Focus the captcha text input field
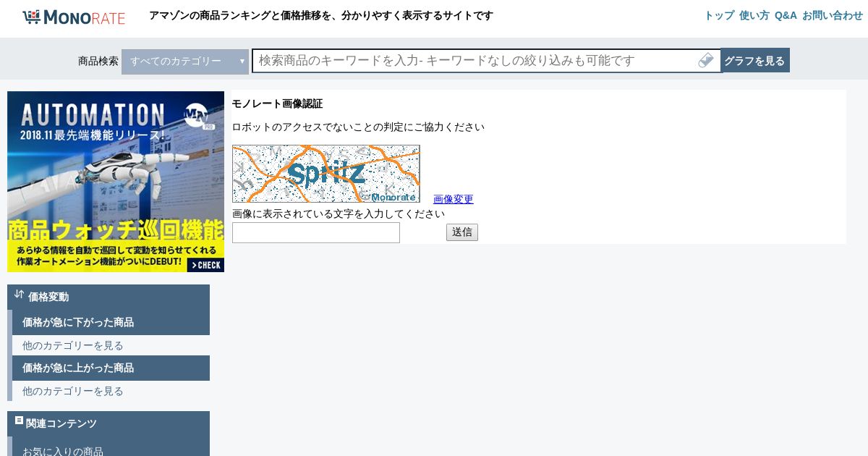The image size is (868, 456). tap(316, 232)
